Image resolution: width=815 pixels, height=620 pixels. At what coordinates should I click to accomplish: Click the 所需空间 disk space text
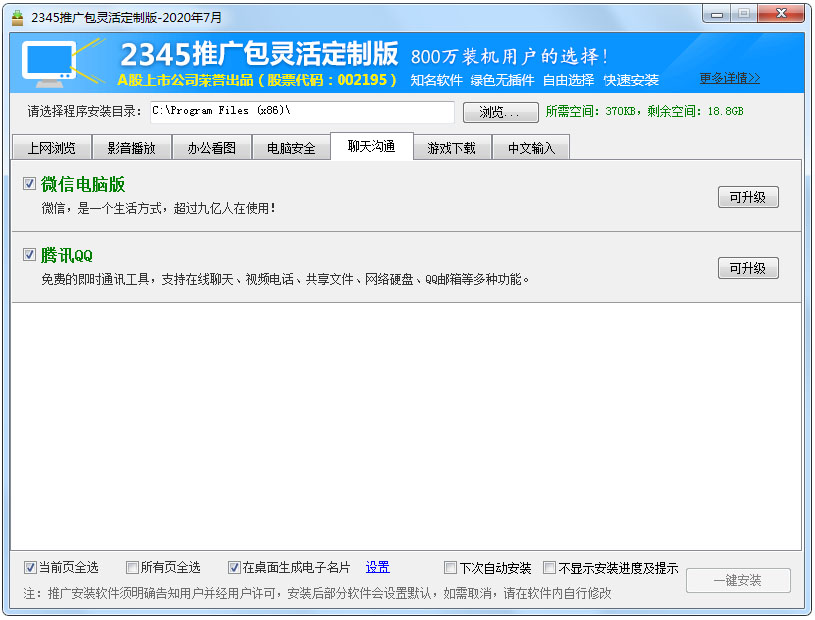click(645, 111)
